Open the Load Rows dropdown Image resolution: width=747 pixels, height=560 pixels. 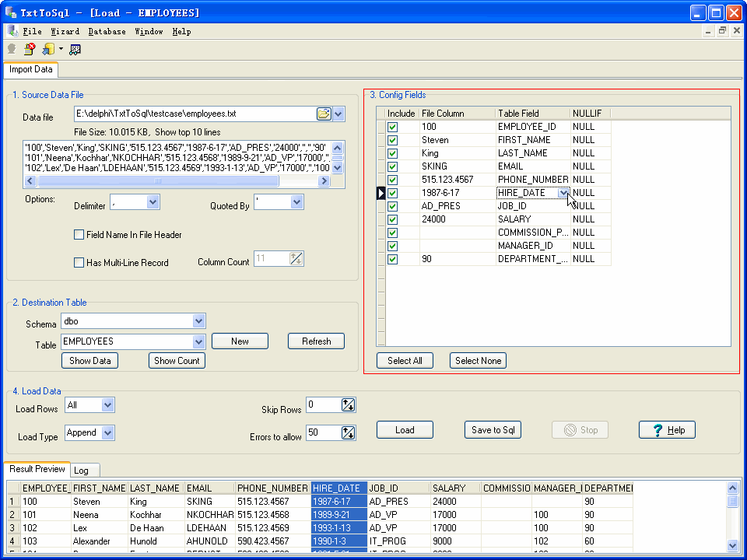pos(107,405)
